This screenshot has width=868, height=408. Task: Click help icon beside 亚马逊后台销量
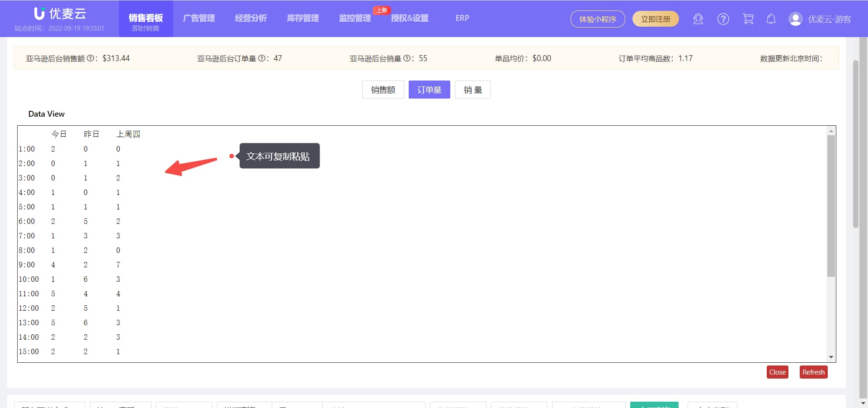pos(406,58)
